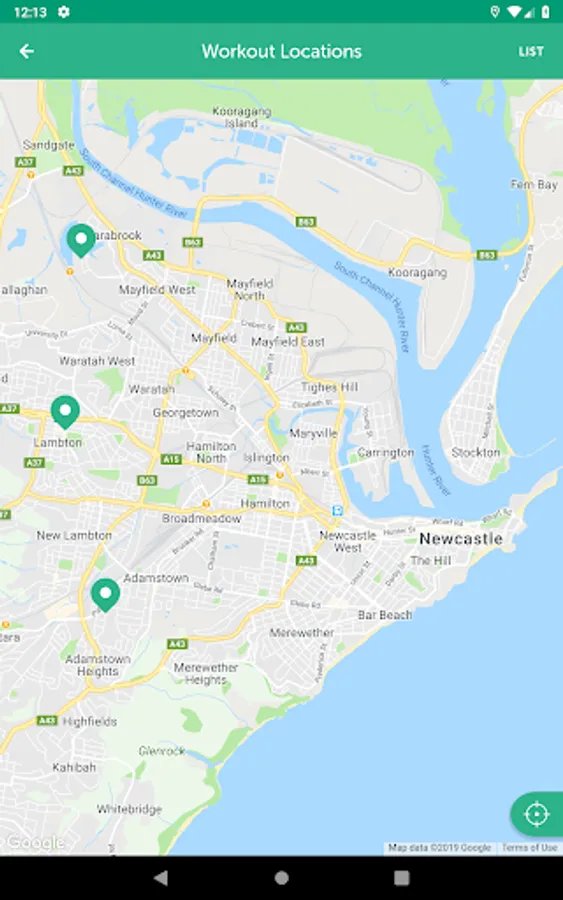Tap the Android back navigation button

tap(161, 878)
